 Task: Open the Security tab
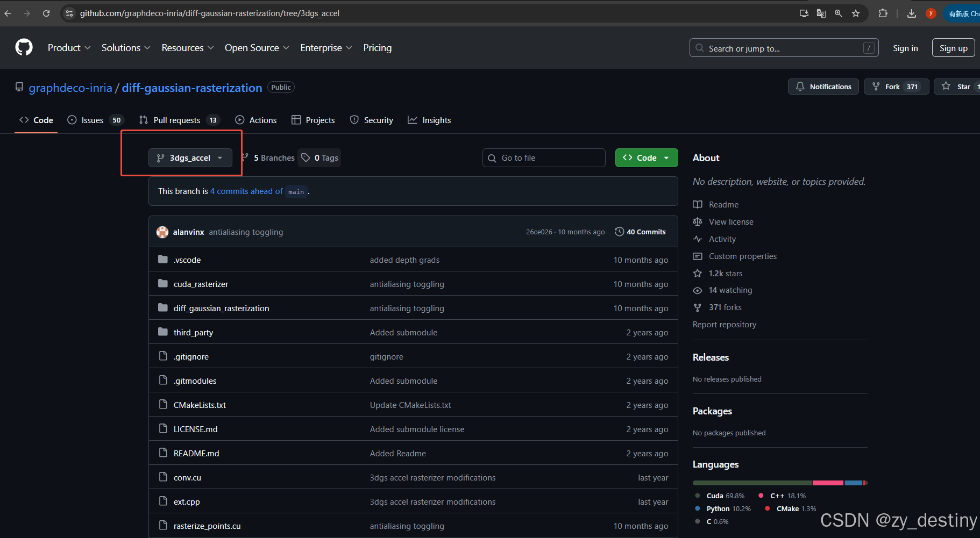tap(372, 120)
